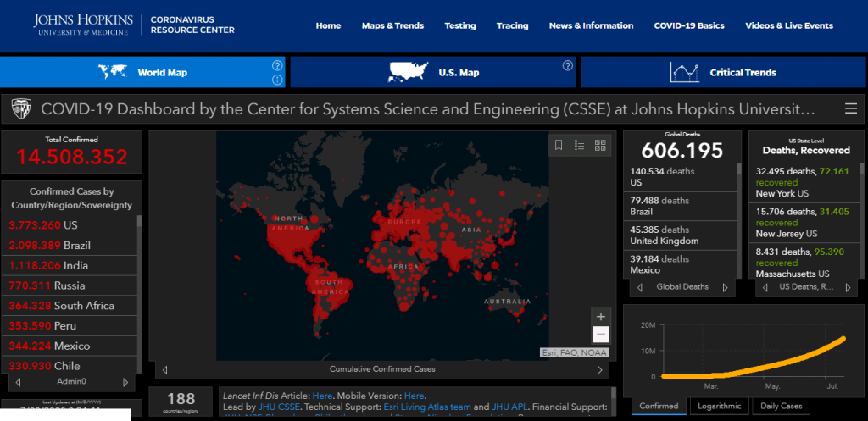The width and height of the screenshot is (868, 421).
Task: Open Videos & Live Events navigation menu
Action: tap(789, 25)
